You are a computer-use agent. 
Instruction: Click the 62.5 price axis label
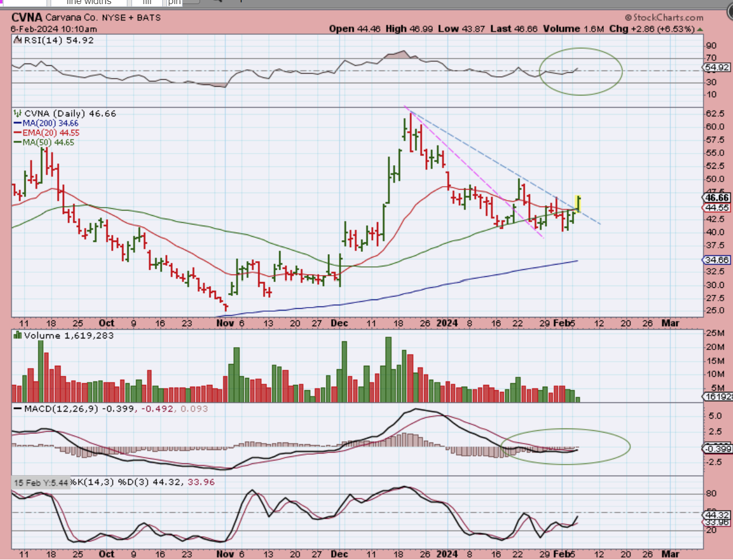715,113
